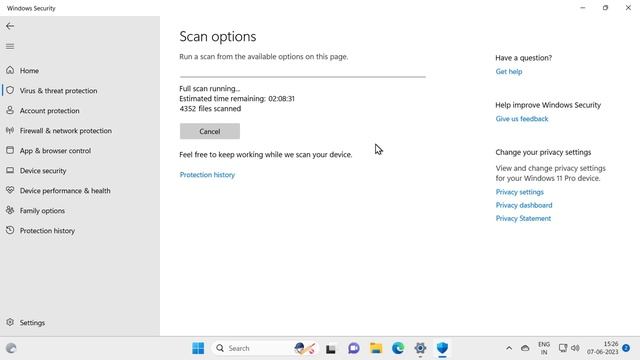Click the ENG IN language indicator
Image resolution: width=640 pixels, height=360 pixels.
click(544, 348)
